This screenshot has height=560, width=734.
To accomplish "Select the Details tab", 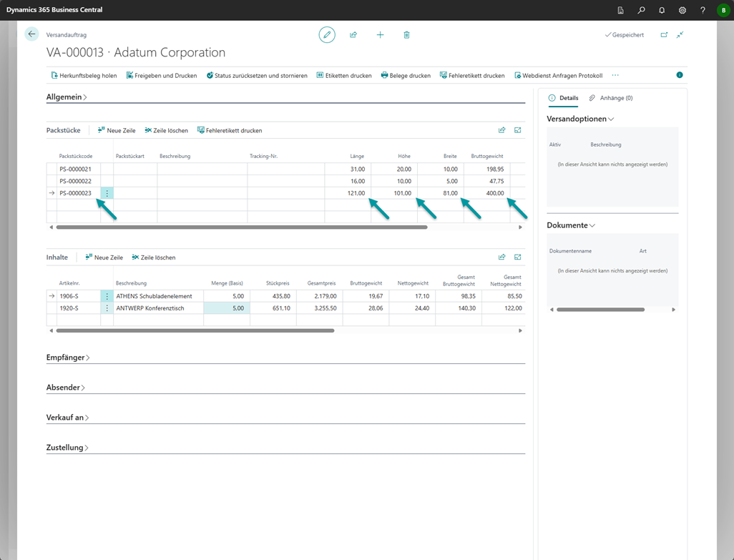I will click(x=564, y=98).
